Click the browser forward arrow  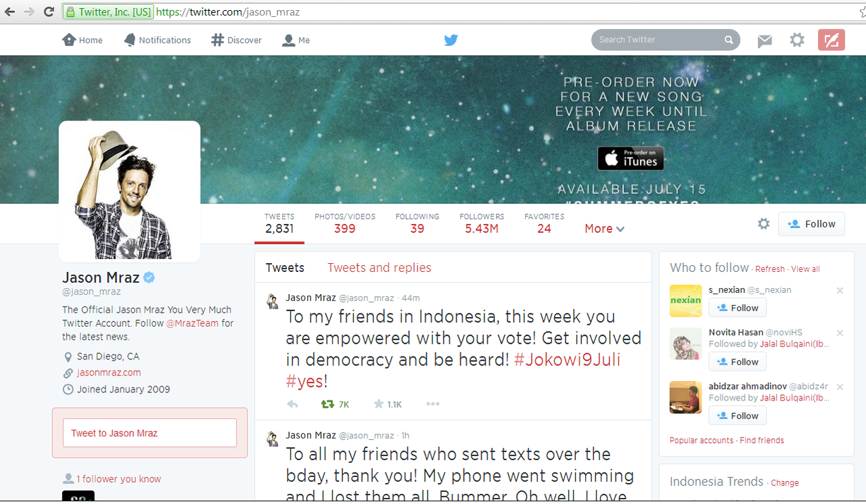click(28, 12)
